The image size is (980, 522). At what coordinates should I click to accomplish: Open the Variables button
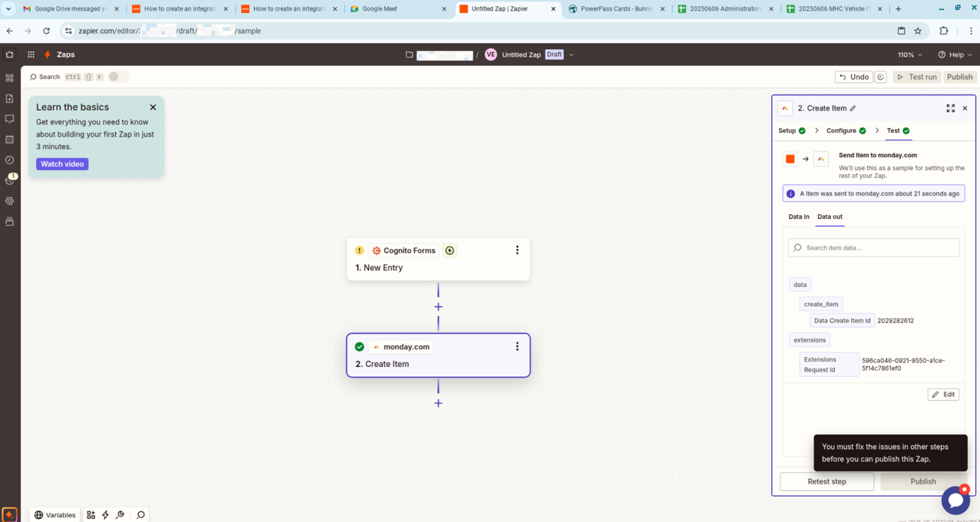55,515
